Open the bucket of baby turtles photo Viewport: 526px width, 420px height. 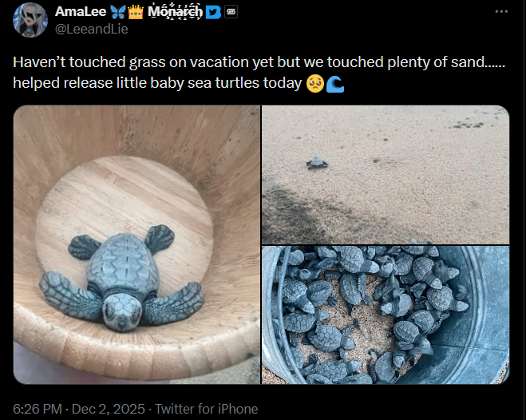(x=386, y=315)
